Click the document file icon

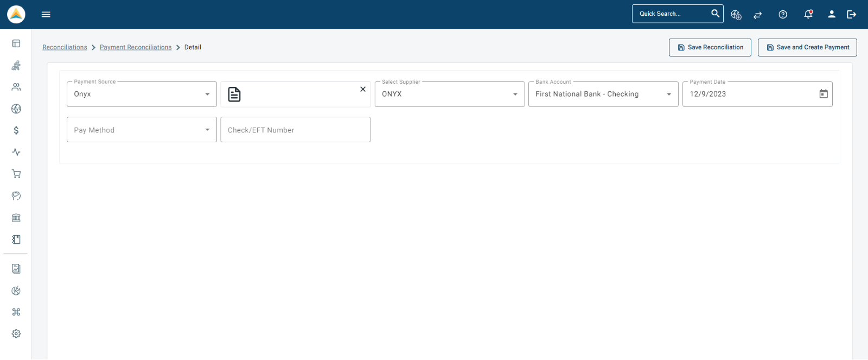click(234, 94)
